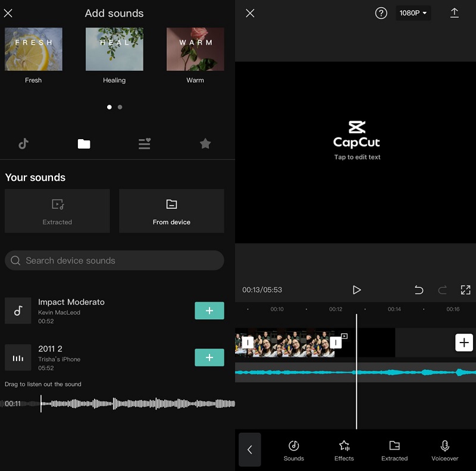
Task: Open Extracted audio from the bottom toolbar
Action: point(394,450)
